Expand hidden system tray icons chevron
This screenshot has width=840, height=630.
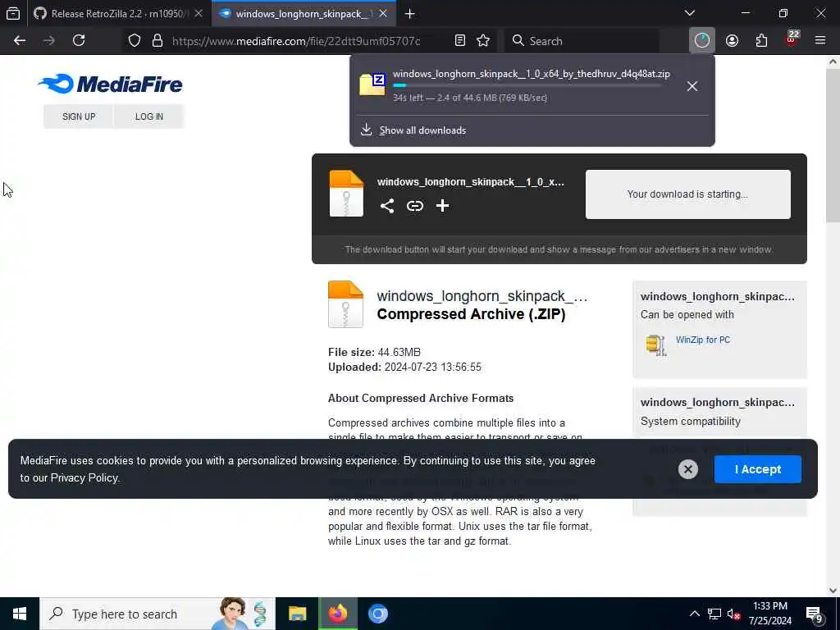694,614
